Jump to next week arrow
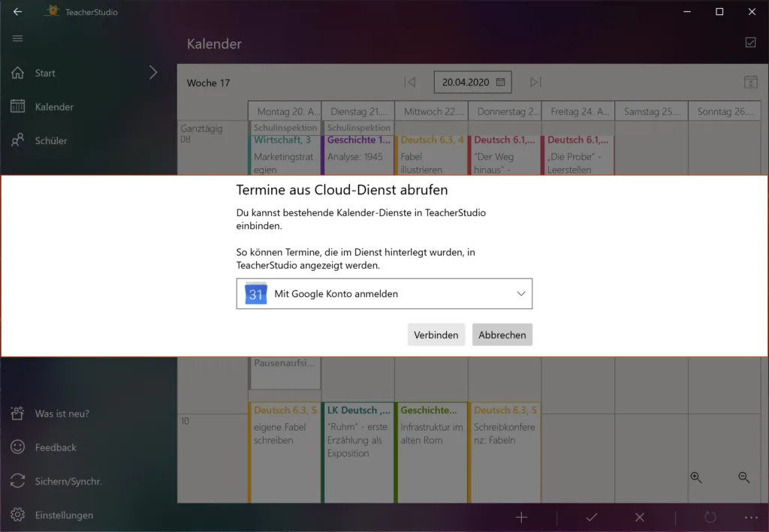769x532 pixels. 535,82
